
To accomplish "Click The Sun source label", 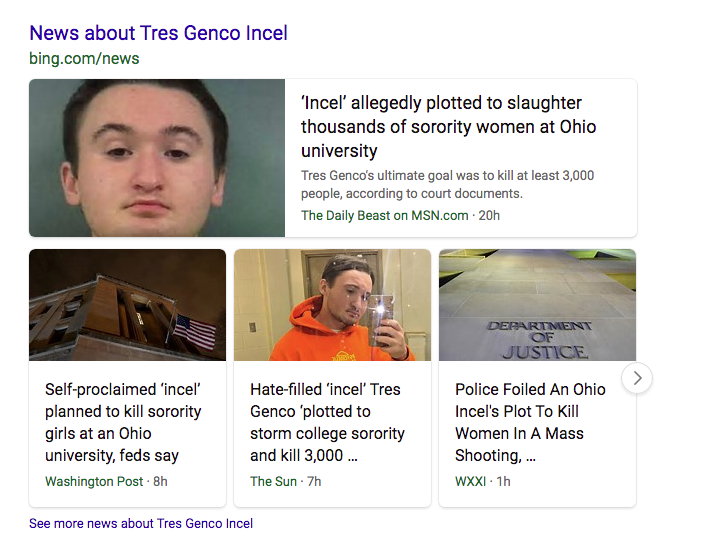I will (273, 481).
